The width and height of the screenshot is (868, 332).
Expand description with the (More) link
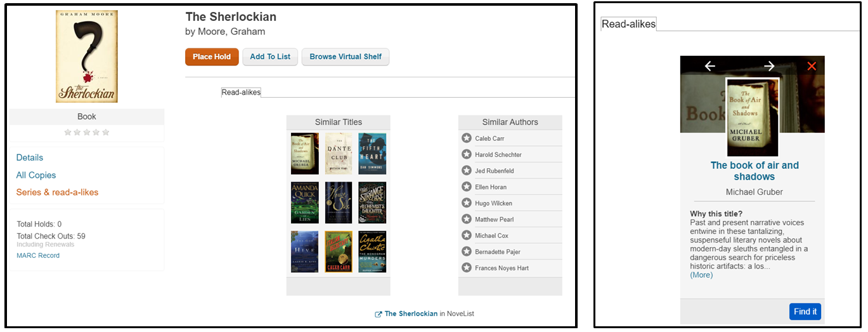coord(701,275)
